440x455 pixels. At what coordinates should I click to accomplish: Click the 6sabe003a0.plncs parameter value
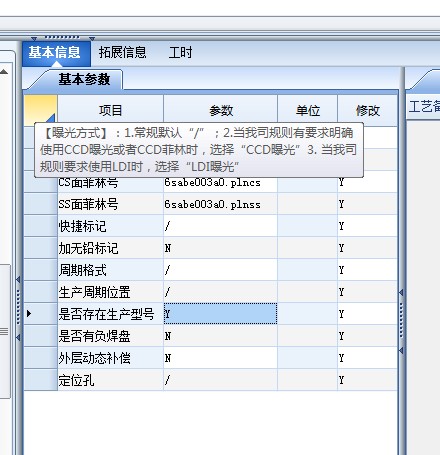[x=212, y=183]
